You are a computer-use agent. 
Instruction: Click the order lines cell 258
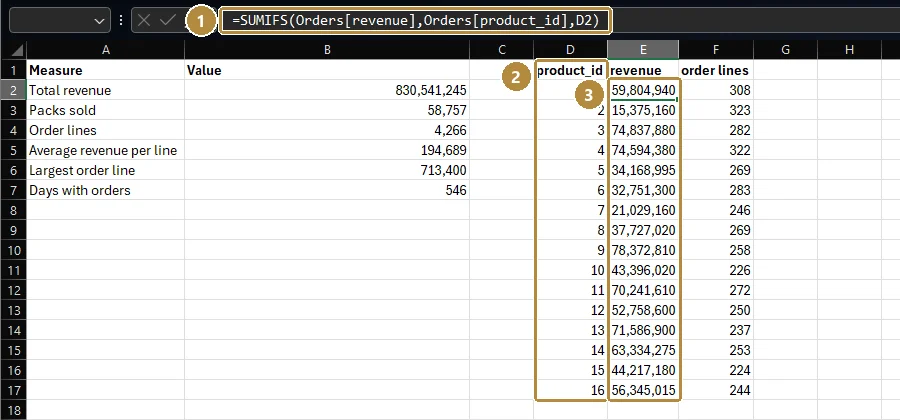point(716,250)
